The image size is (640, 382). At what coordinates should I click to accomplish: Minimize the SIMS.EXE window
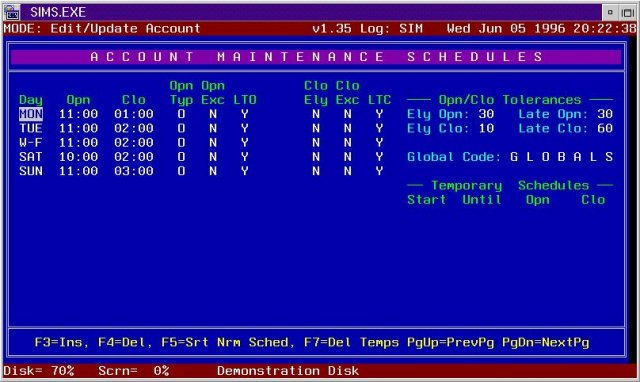(610, 13)
